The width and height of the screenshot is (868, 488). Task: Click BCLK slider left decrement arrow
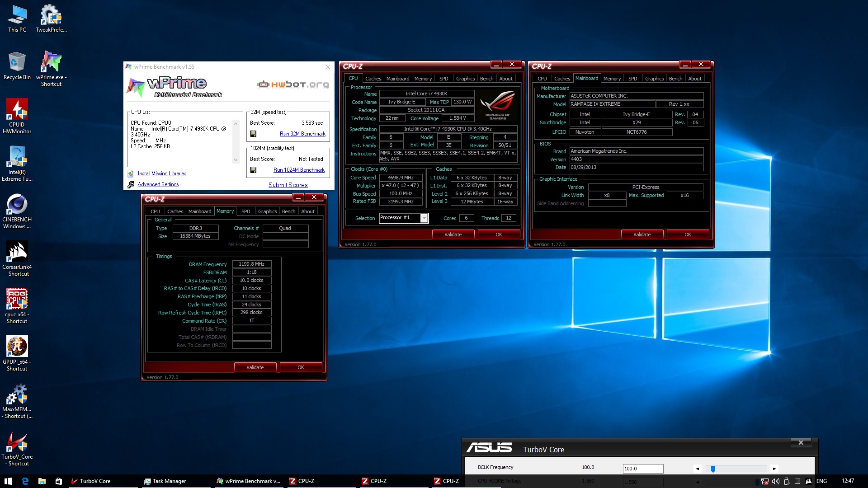697,469
